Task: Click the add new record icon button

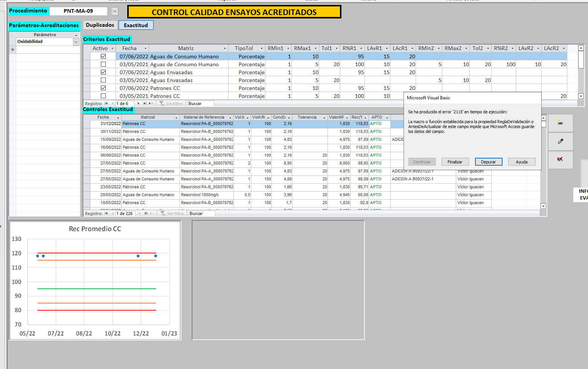Action: coord(560,123)
